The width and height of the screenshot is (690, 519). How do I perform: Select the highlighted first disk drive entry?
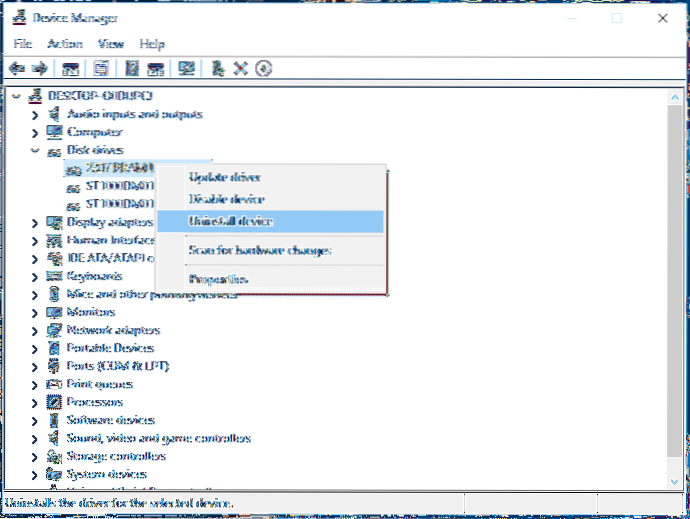pyautogui.click(x=110, y=168)
